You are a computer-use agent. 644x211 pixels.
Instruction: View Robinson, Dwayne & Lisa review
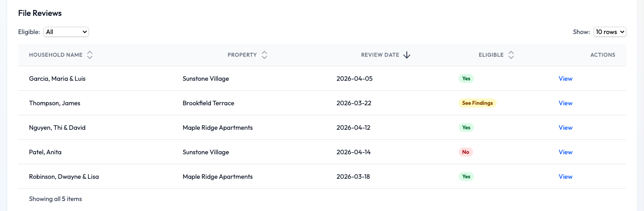[565, 177]
